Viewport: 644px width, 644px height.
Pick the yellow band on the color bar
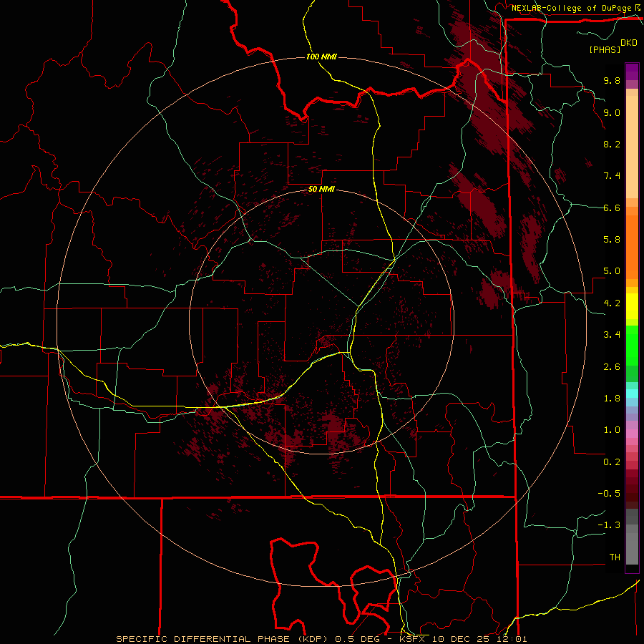632,306
